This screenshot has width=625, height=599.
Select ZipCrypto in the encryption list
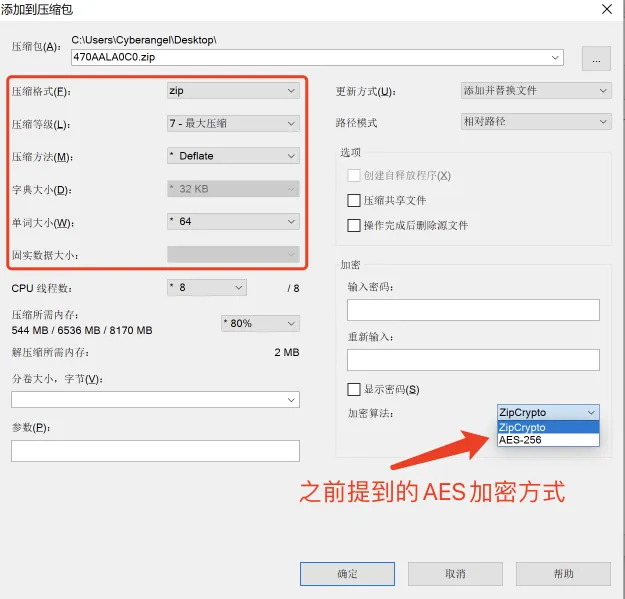pyautogui.click(x=548, y=427)
